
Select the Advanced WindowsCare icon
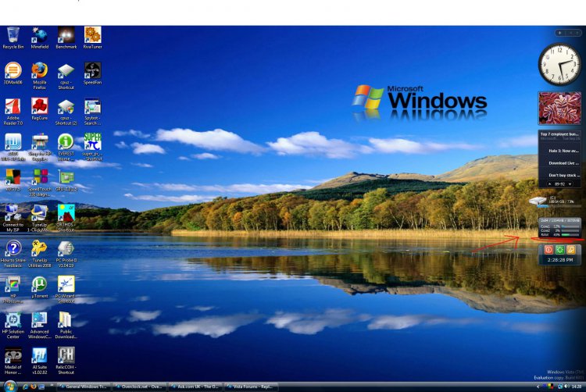40,325
